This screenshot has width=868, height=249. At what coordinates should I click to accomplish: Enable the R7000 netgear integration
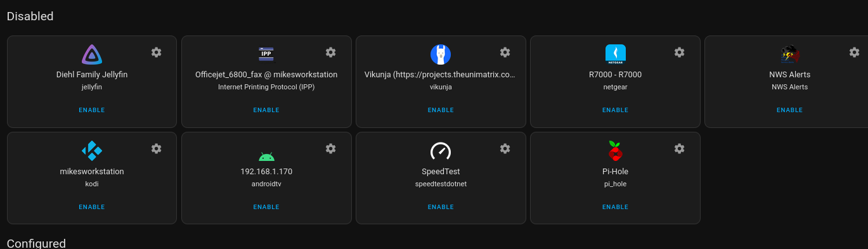[x=615, y=110]
